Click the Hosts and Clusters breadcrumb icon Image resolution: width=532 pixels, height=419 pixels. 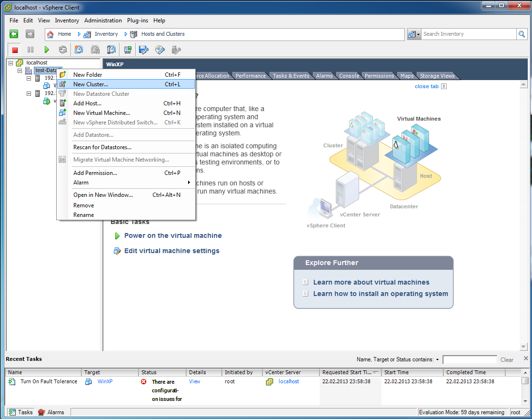click(134, 34)
